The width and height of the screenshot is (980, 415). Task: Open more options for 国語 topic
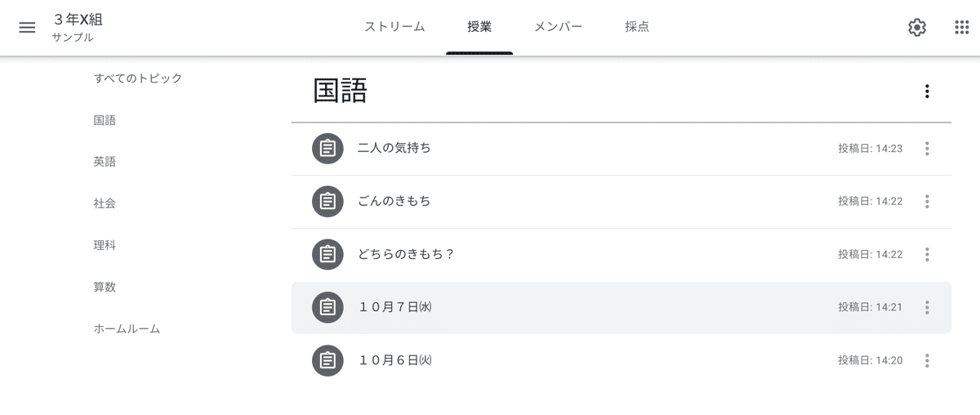click(927, 91)
